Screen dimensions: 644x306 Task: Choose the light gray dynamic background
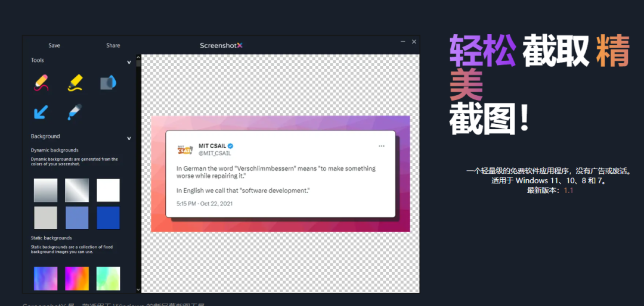coord(45,218)
